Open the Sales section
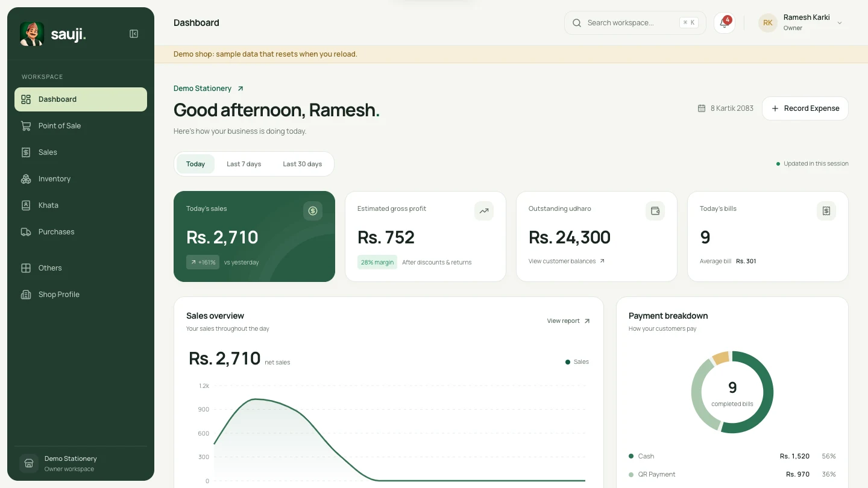 81,152
